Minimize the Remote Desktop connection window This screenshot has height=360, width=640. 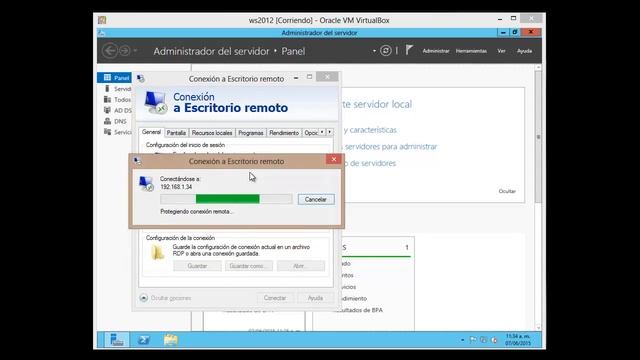296,78
